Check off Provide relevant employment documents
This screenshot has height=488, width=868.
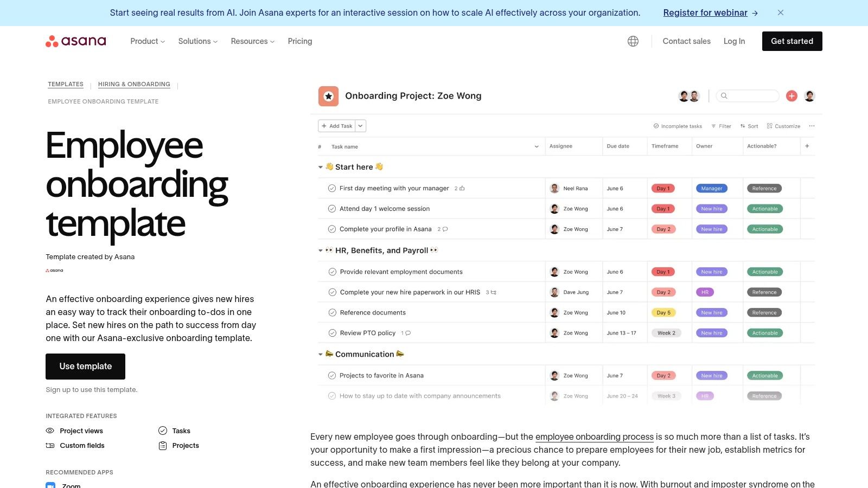(x=333, y=272)
